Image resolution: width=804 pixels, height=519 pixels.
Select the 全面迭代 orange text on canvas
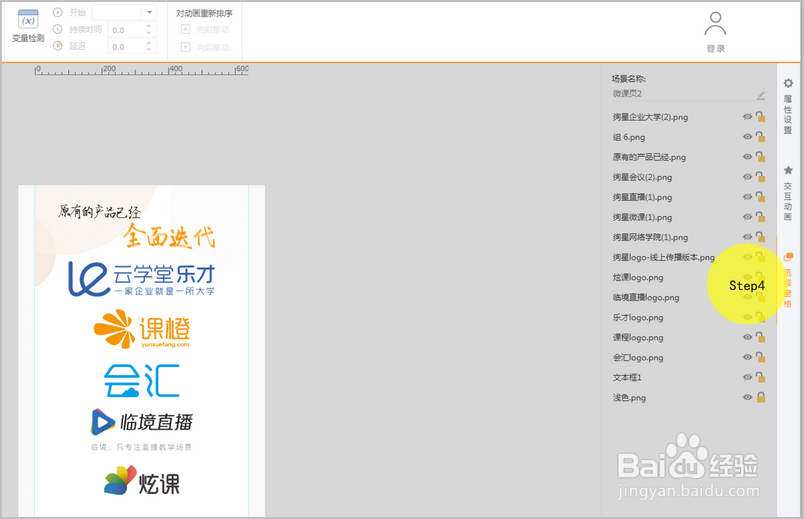(x=169, y=236)
